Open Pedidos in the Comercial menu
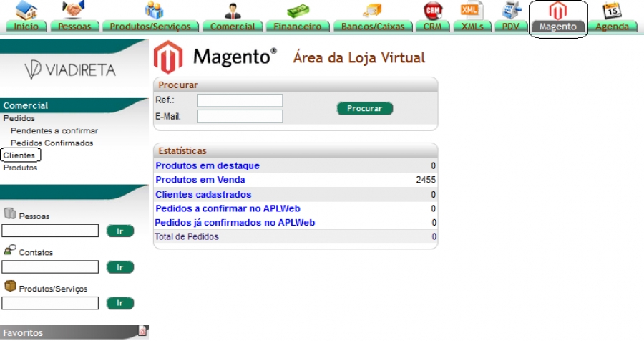 tap(19, 118)
